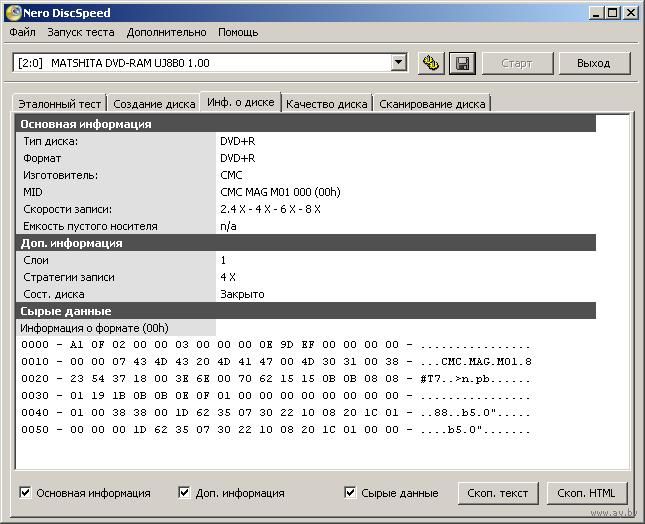Switch to the Качество диска tab
The width and height of the screenshot is (645, 524).
(327, 104)
